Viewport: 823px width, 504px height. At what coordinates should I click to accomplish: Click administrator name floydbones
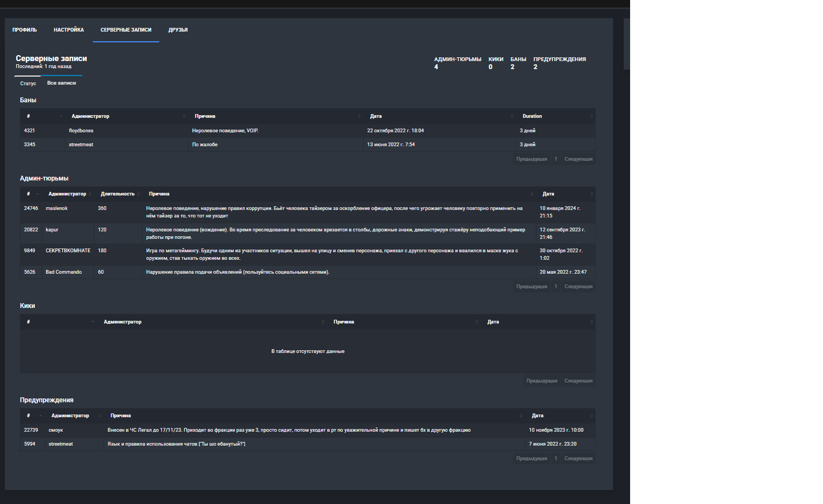(x=81, y=131)
